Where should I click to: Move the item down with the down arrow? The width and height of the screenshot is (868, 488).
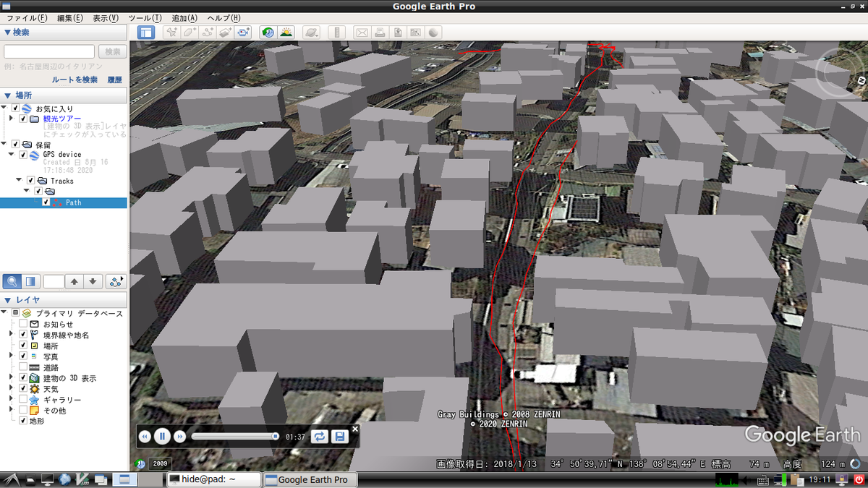tap(93, 281)
